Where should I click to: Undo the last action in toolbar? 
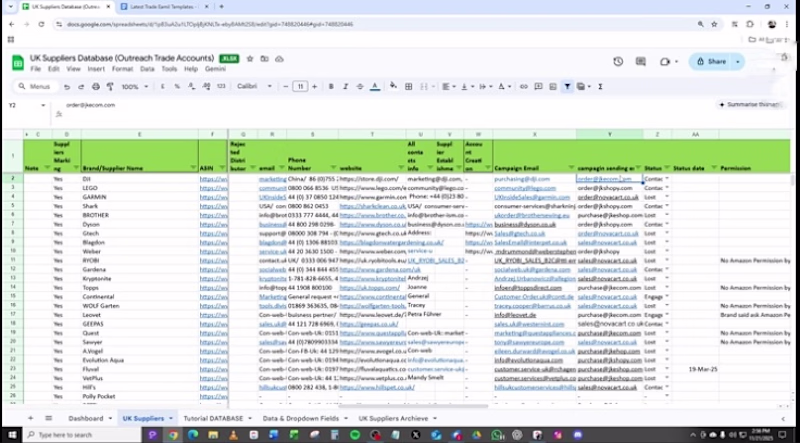pyautogui.click(x=67, y=87)
